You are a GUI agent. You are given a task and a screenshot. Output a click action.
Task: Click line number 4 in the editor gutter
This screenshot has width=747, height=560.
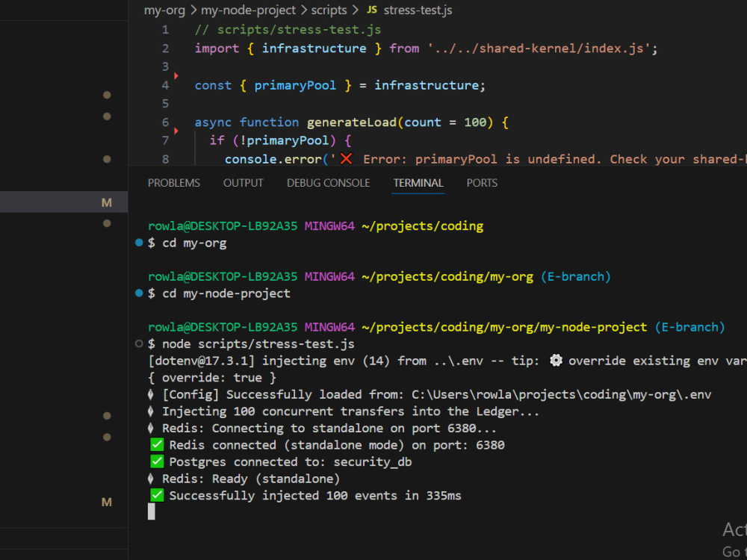[x=165, y=85]
